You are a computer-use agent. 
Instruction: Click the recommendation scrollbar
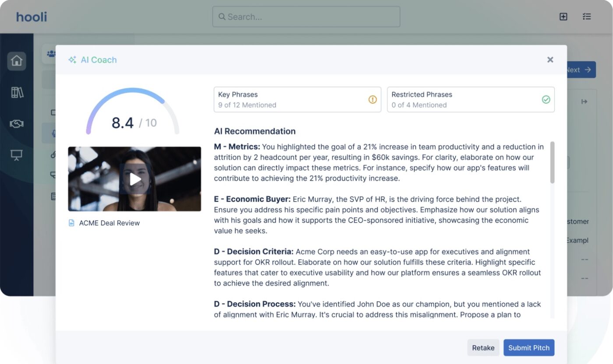click(x=552, y=162)
